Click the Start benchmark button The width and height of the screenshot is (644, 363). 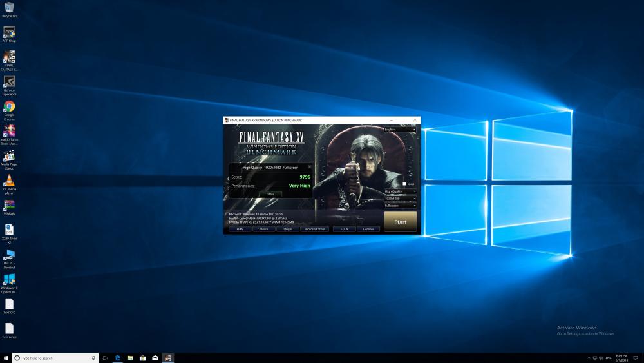tap(400, 222)
